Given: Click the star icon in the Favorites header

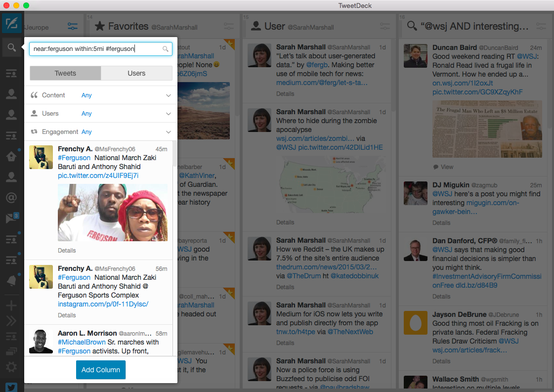Looking at the screenshot, I should (100, 26).
